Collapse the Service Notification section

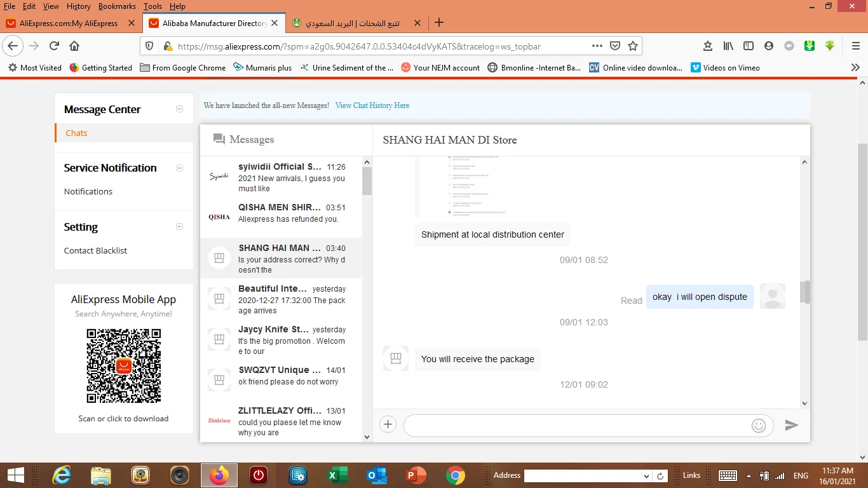tap(179, 168)
